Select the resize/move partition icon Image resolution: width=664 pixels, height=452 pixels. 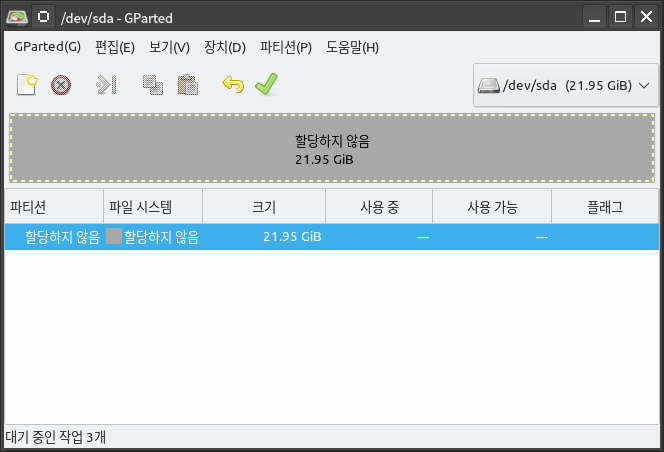tap(106, 85)
